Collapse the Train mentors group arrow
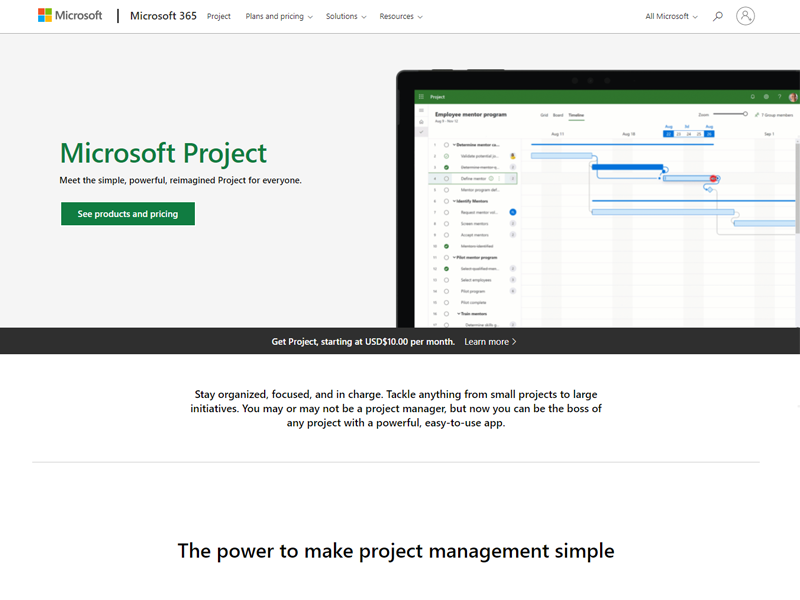This screenshot has width=800, height=600. tap(459, 314)
